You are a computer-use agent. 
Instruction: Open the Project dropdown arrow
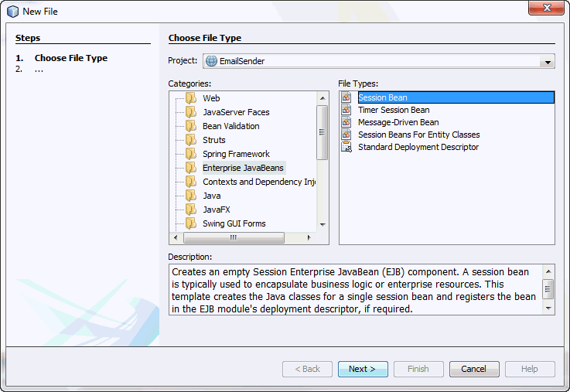547,61
